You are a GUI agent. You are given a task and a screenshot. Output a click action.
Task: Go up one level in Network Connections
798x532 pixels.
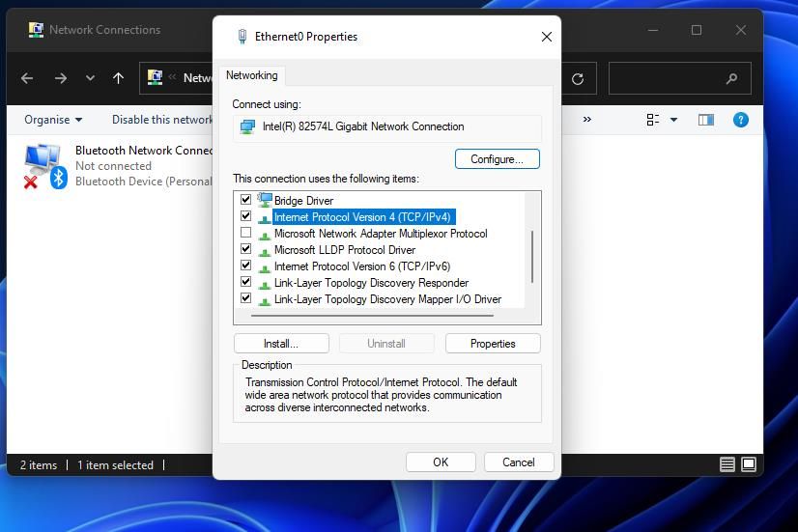coord(118,78)
